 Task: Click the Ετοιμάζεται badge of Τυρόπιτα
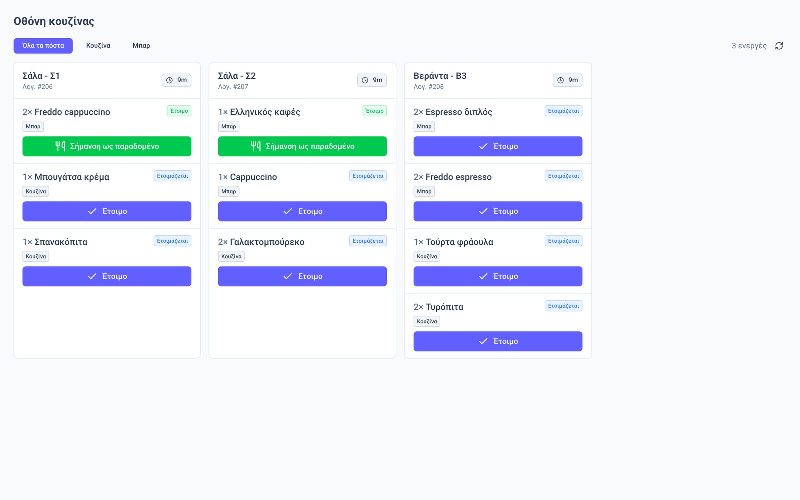563,306
